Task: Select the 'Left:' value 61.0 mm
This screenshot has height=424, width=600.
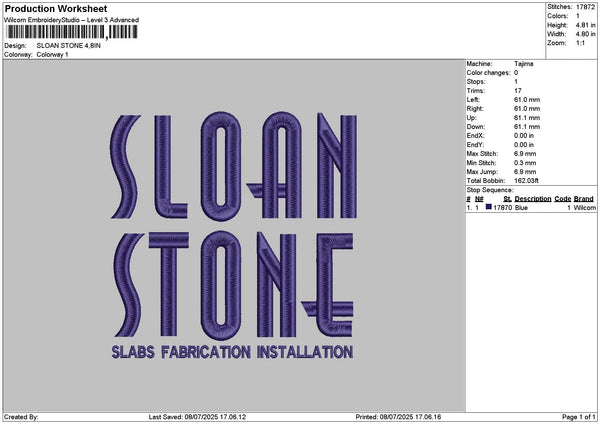Action: (x=527, y=99)
